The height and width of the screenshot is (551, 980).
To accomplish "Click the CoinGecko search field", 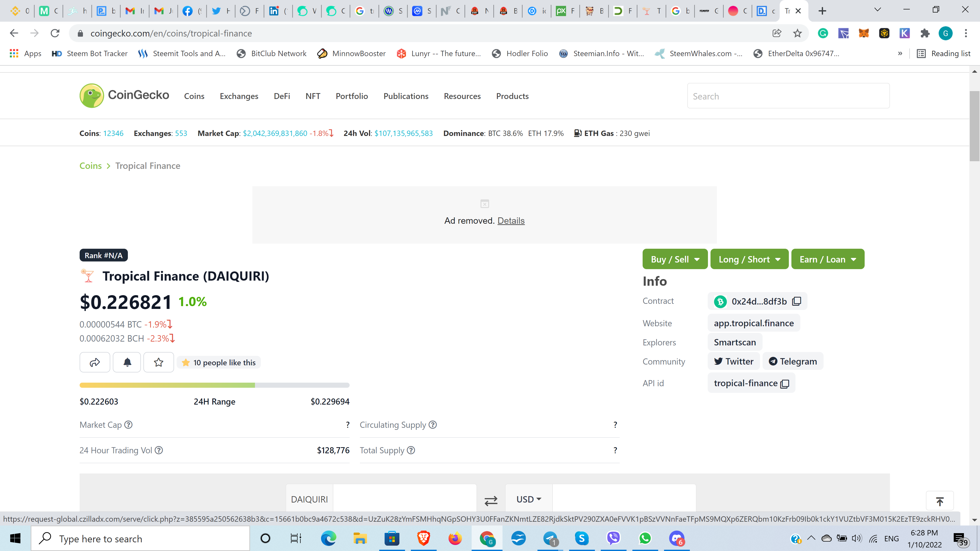I will click(788, 96).
